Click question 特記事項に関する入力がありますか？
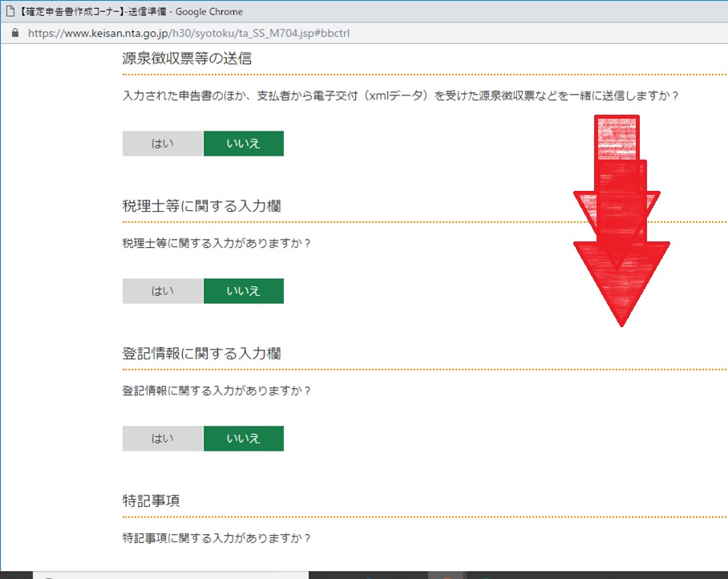728x579 pixels. click(216, 538)
